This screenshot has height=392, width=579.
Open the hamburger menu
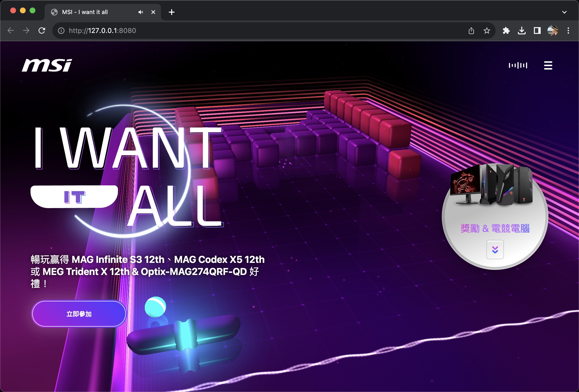click(548, 65)
